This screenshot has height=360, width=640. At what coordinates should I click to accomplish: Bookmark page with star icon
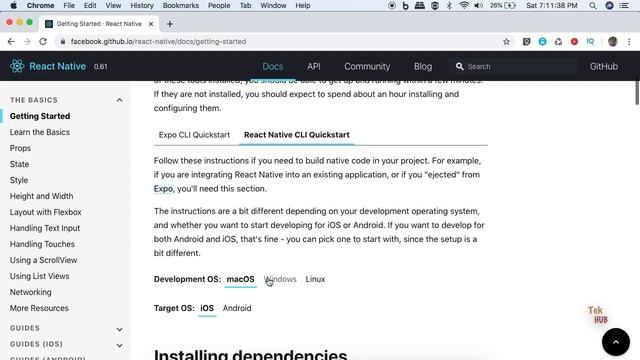tap(506, 41)
